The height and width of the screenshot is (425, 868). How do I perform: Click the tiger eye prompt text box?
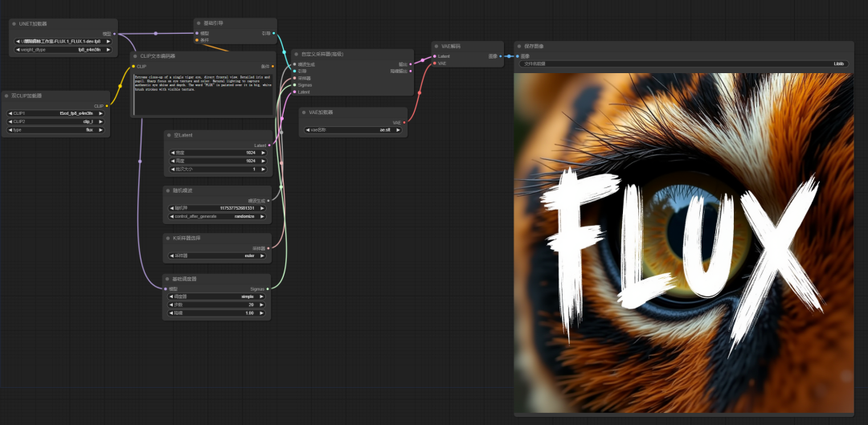tap(203, 94)
